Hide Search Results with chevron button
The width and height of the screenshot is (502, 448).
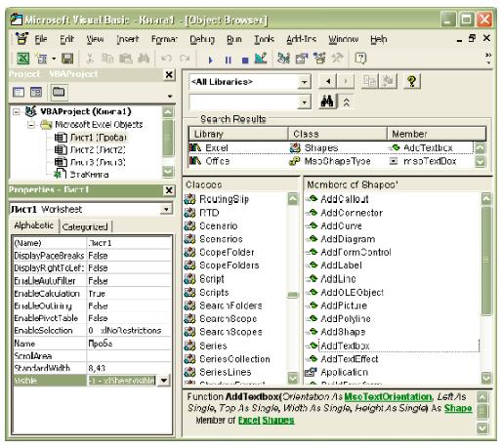[347, 102]
